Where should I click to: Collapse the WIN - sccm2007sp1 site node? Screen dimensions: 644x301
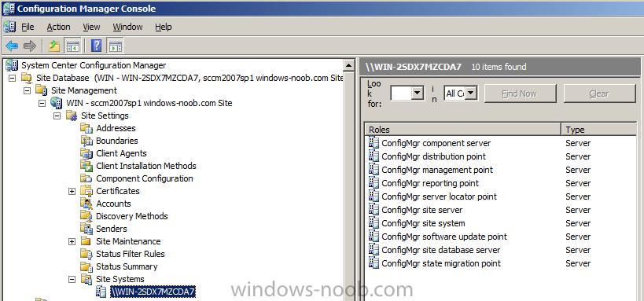tap(42, 103)
